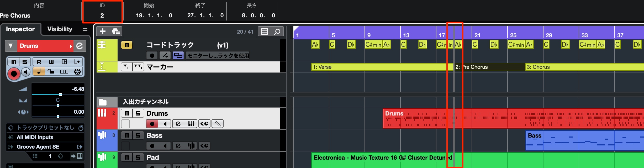Add a marker on marker track

[x=126, y=67]
